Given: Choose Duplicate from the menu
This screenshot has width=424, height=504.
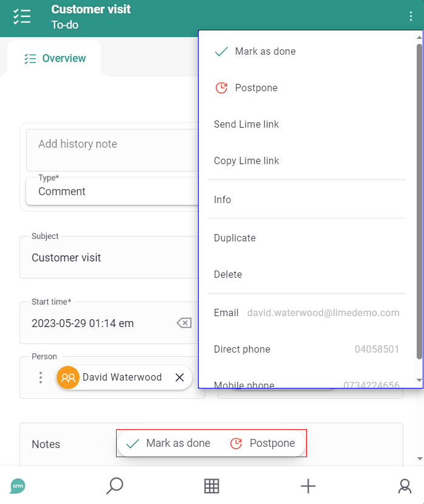Looking at the screenshot, I should click(234, 238).
